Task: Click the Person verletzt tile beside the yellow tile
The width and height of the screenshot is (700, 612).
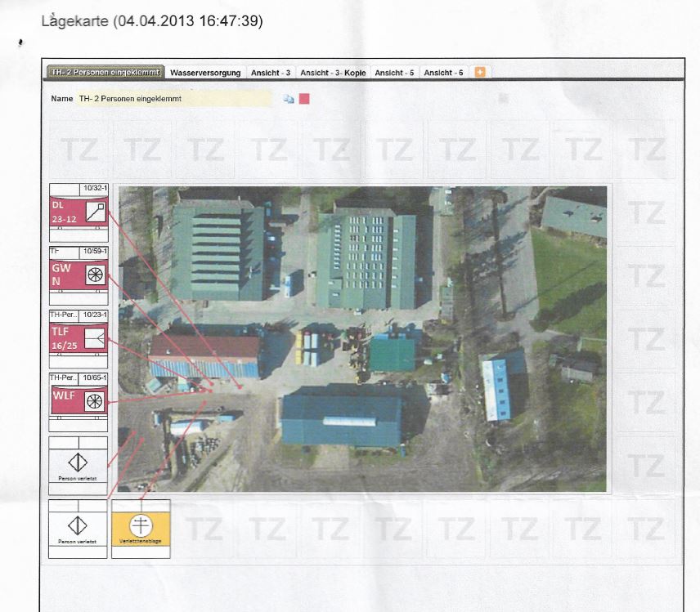Action: point(79,527)
